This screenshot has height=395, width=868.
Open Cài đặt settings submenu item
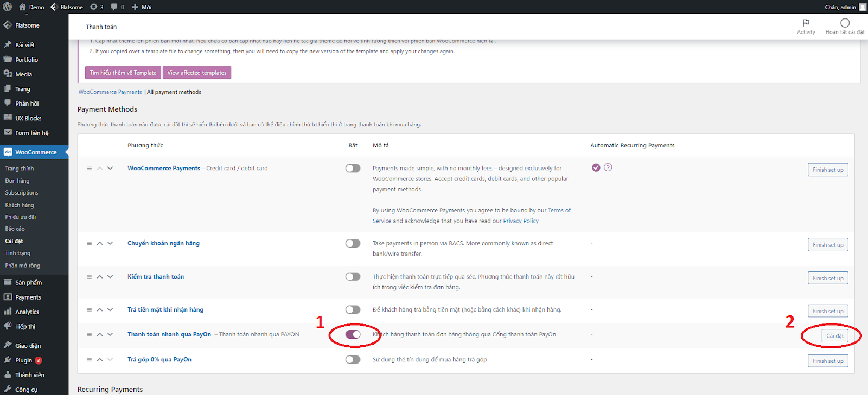point(14,241)
